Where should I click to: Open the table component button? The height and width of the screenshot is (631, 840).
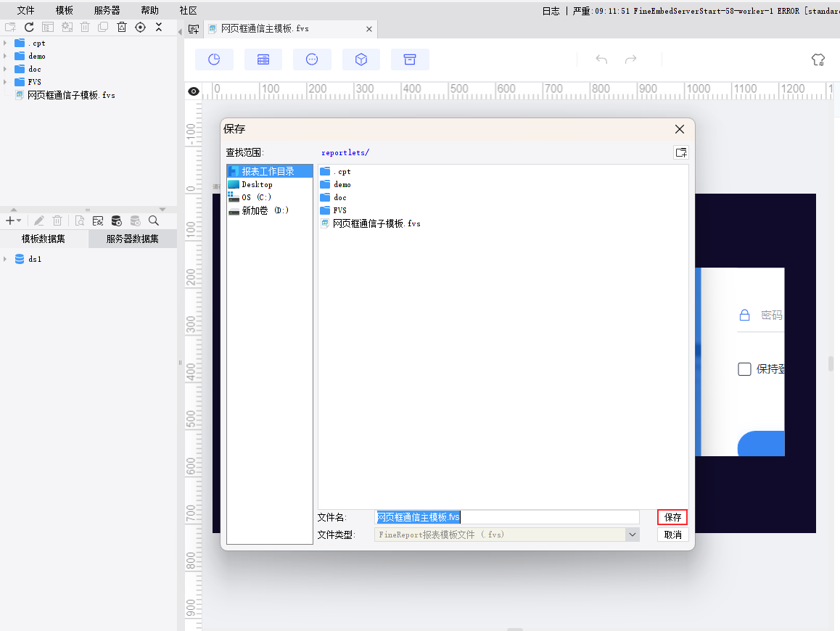coord(263,59)
